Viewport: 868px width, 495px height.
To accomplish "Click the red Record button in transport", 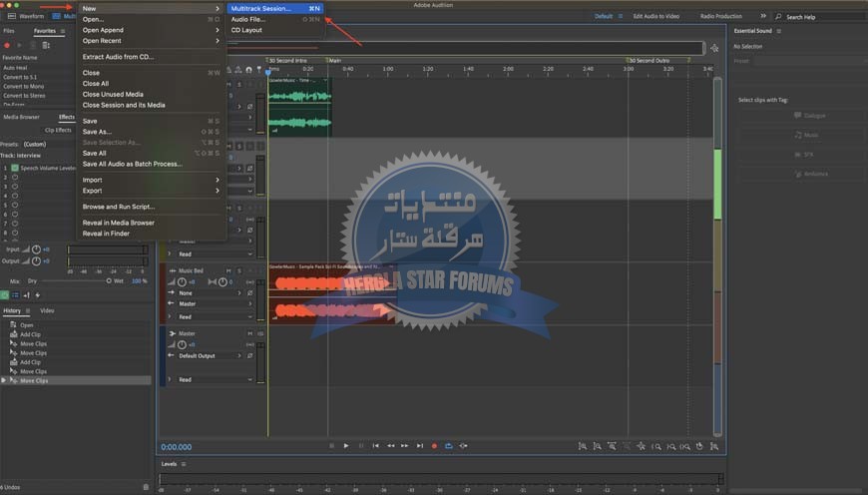I will [x=434, y=446].
